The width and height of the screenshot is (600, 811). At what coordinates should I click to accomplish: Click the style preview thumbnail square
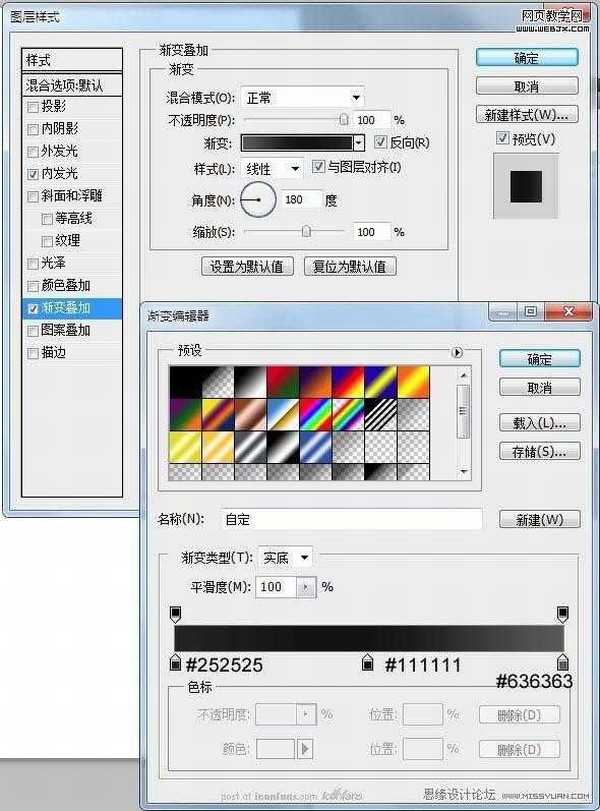click(526, 186)
